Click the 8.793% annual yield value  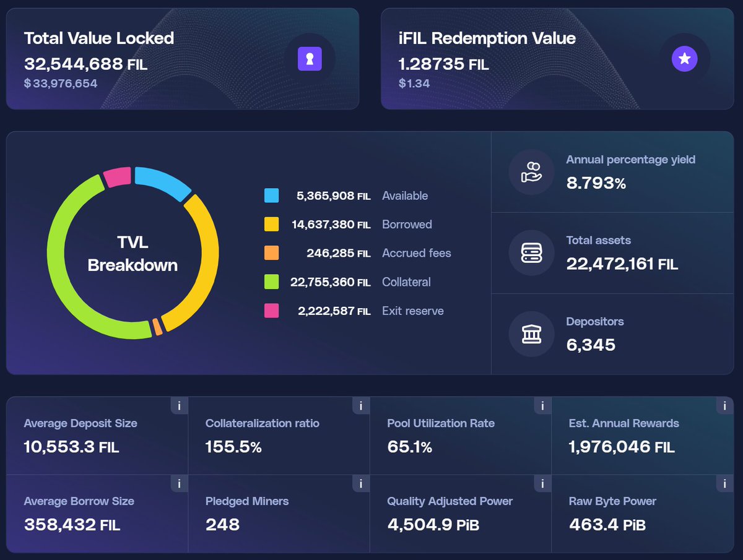click(x=596, y=183)
